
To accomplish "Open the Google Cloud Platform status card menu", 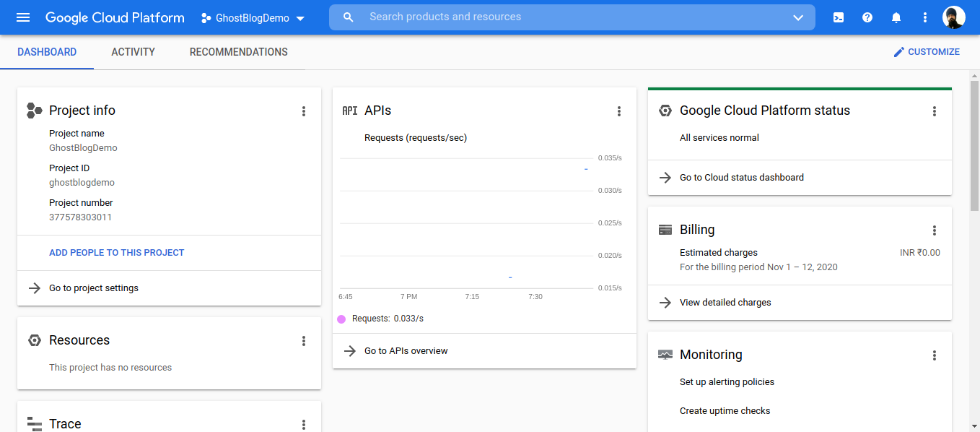I will [x=935, y=111].
